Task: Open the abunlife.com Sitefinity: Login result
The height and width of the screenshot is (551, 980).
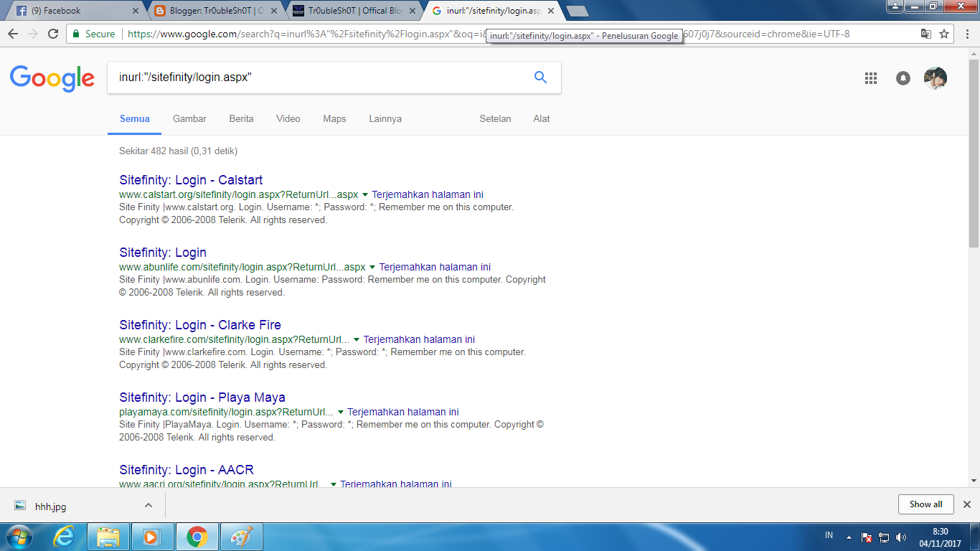Action: pos(163,253)
